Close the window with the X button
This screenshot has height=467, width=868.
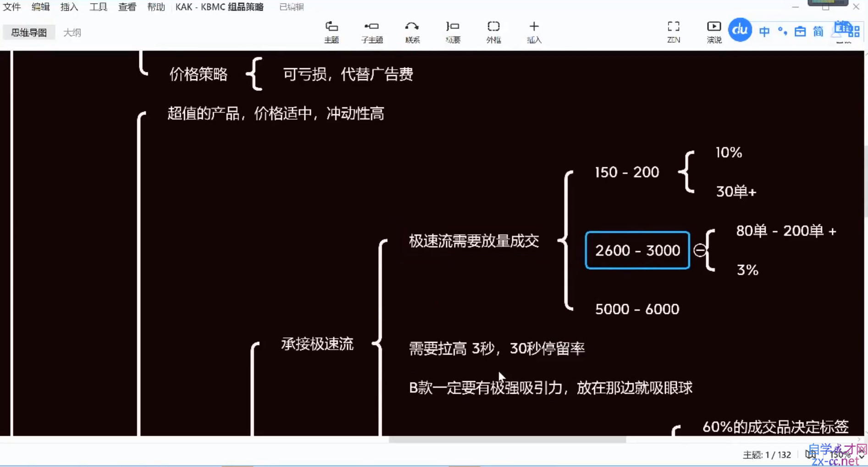856,6
